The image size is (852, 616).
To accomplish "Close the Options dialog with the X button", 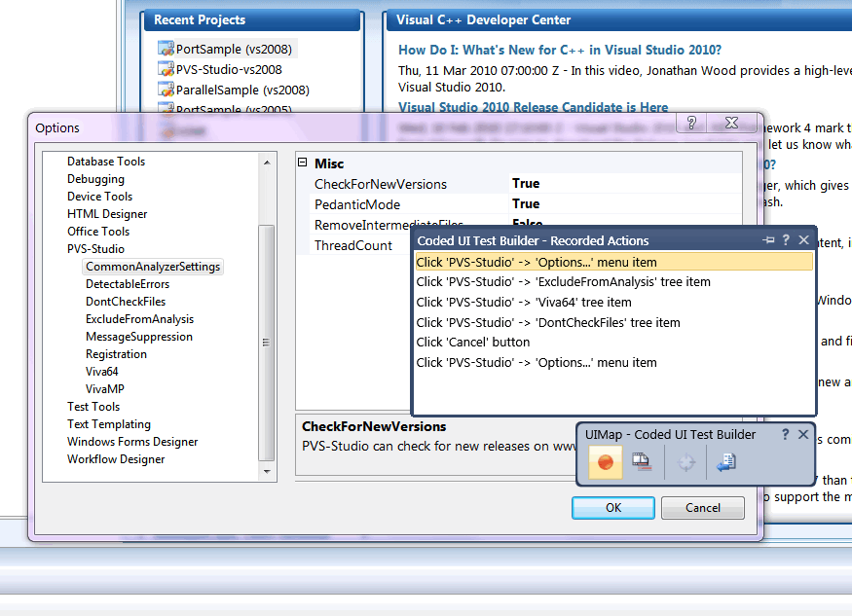I will pyautogui.click(x=731, y=123).
